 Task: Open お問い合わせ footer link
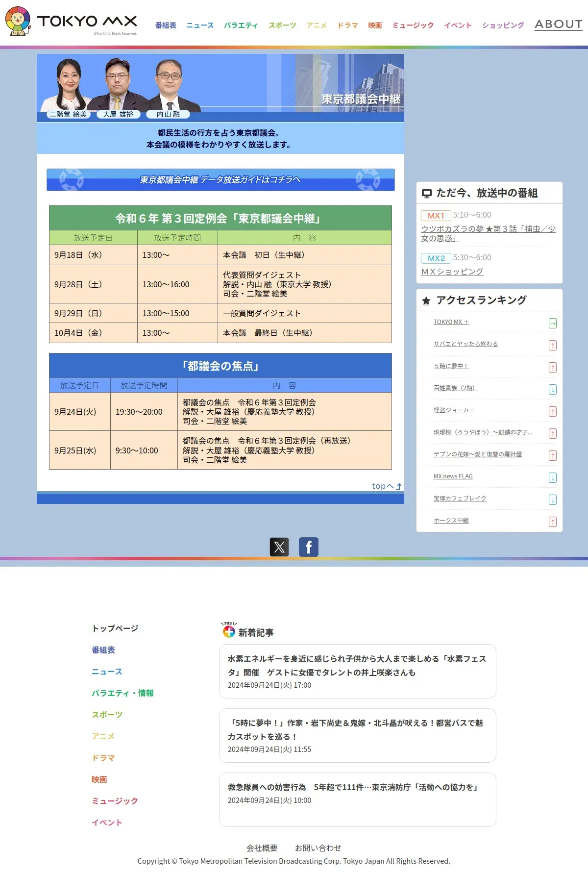coord(318,848)
